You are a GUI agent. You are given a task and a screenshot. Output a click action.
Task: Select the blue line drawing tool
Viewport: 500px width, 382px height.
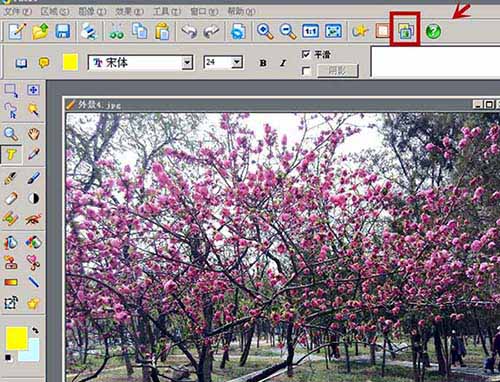point(33,282)
